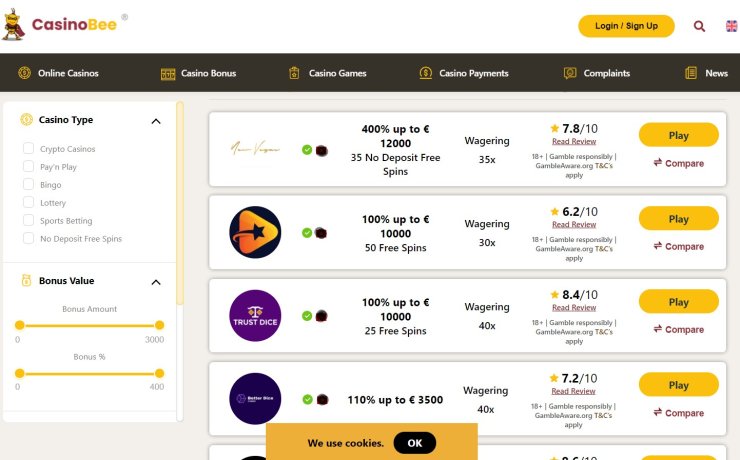Click the green checkmark in 7.8/10 casino row

307,150
